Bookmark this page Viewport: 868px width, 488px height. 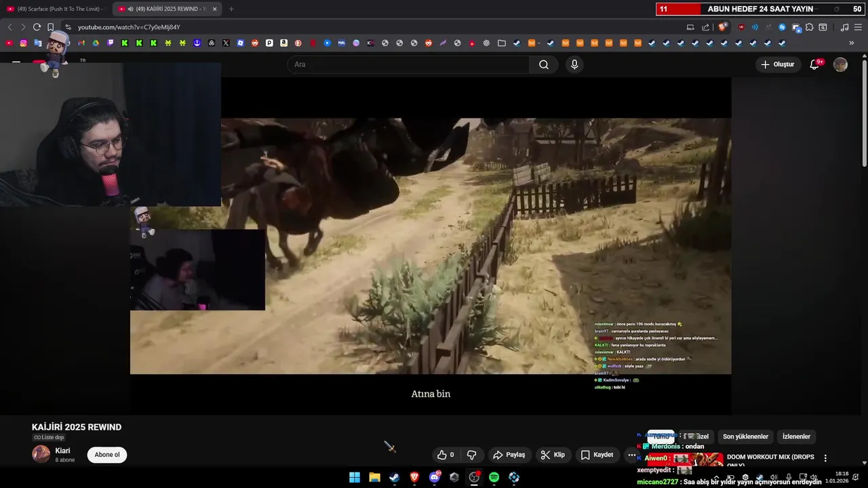[x=50, y=27]
